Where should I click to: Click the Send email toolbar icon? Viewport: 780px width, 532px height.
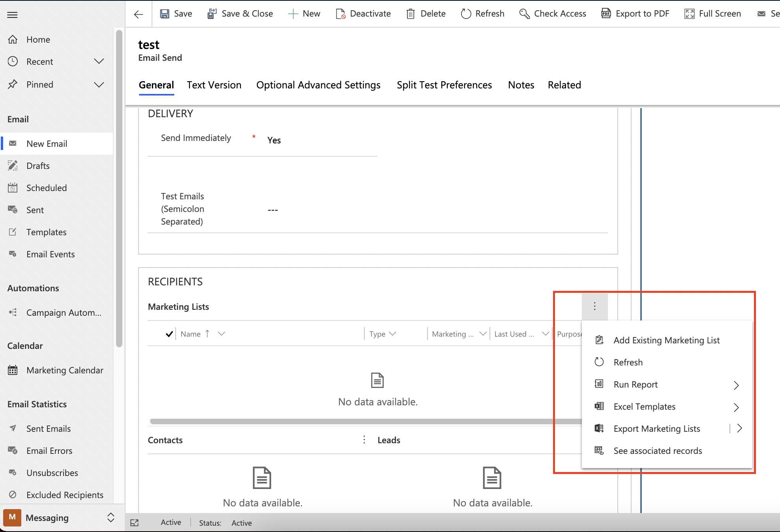pyautogui.click(x=761, y=14)
